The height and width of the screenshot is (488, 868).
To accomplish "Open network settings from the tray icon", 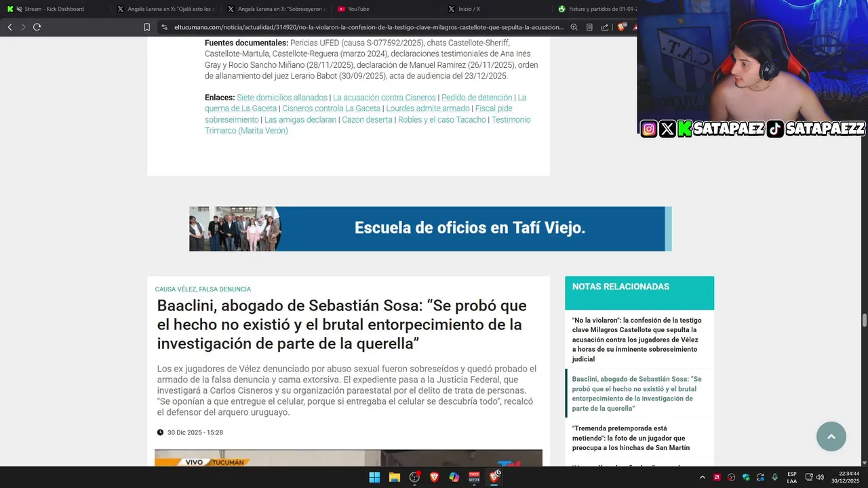I will tap(809, 477).
